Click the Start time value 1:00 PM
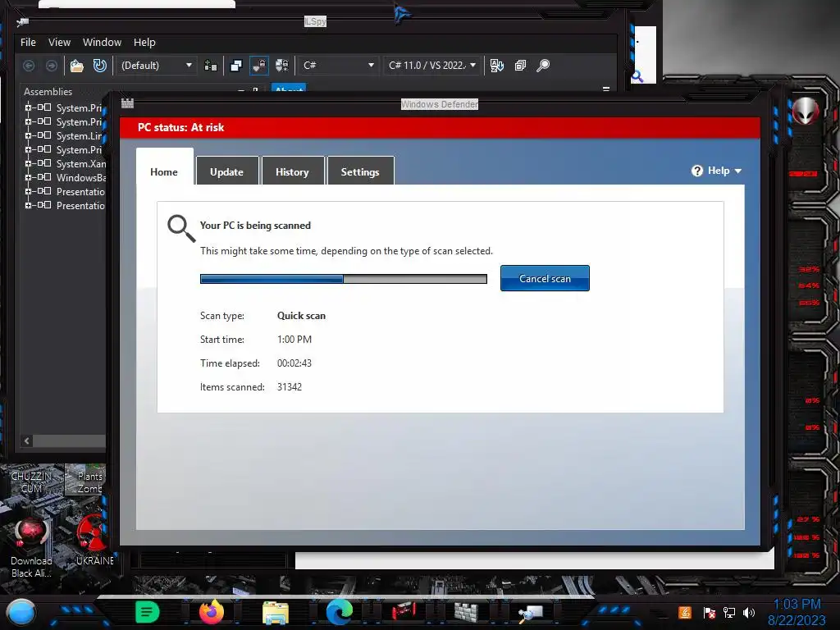The image size is (840, 630). 294,339
